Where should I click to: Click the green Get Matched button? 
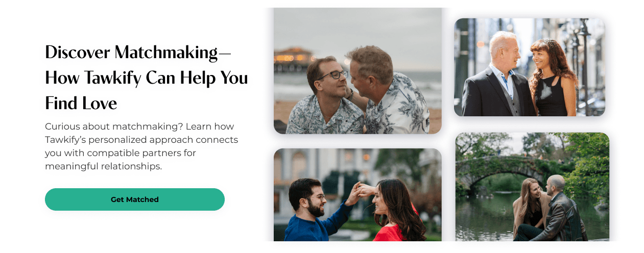pyautogui.click(x=135, y=199)
